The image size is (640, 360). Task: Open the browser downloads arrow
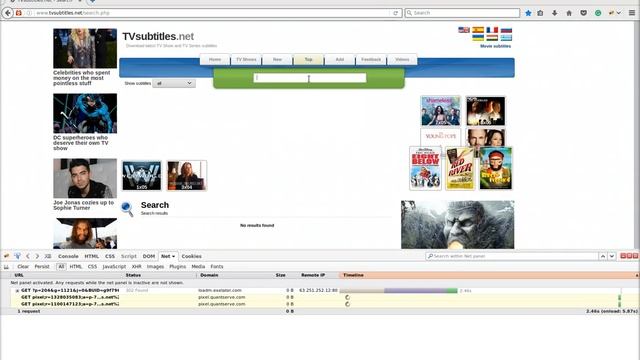tap(554, 13)
